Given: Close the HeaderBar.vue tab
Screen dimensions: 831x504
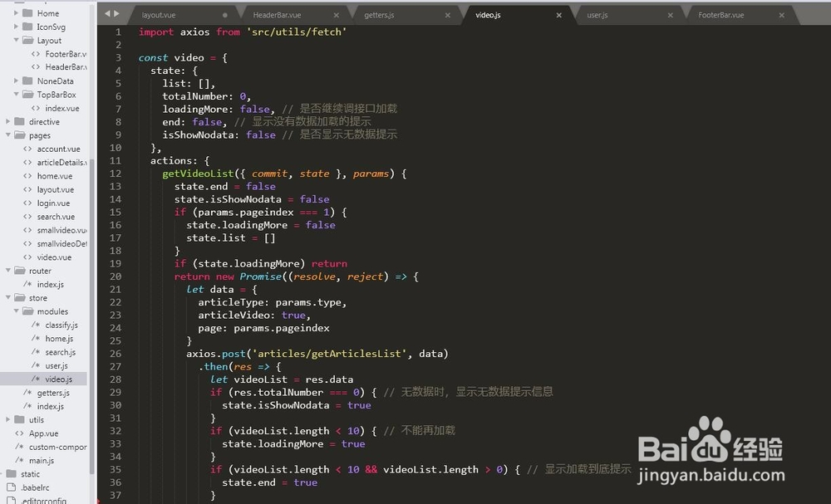Looking at the screenshot, I should [x=336, y=15].
